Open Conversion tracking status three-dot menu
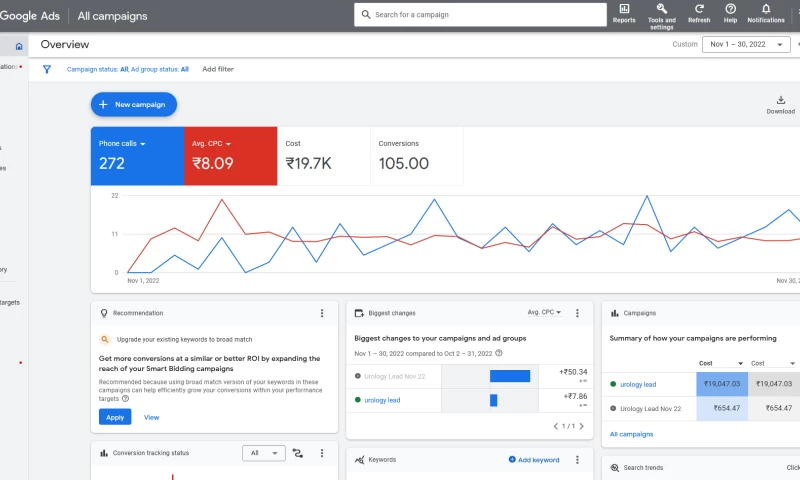 point(322,453)
